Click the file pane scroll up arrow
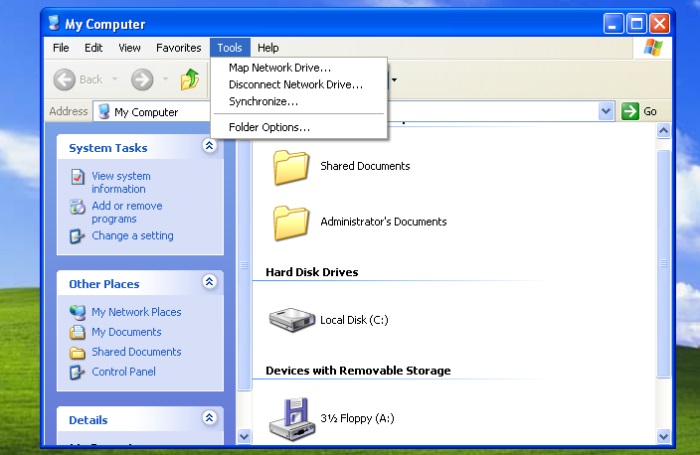Screen dimensions: 700x455 point(663,131)
